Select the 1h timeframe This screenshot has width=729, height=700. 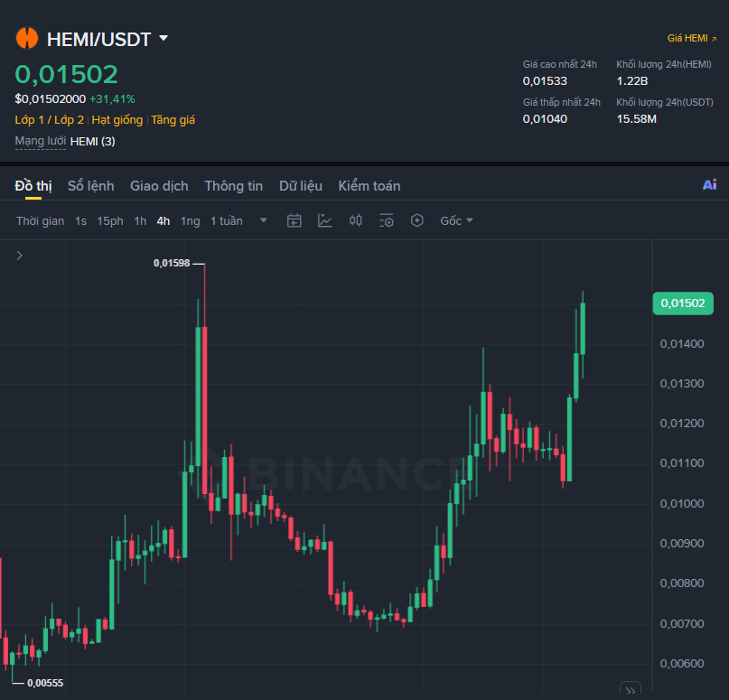click(x=140, y=221)
